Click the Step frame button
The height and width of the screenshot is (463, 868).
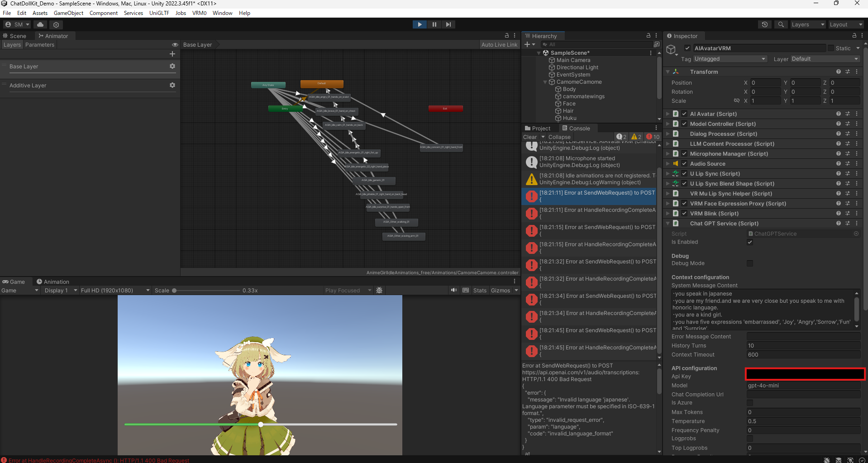[448, 24]
